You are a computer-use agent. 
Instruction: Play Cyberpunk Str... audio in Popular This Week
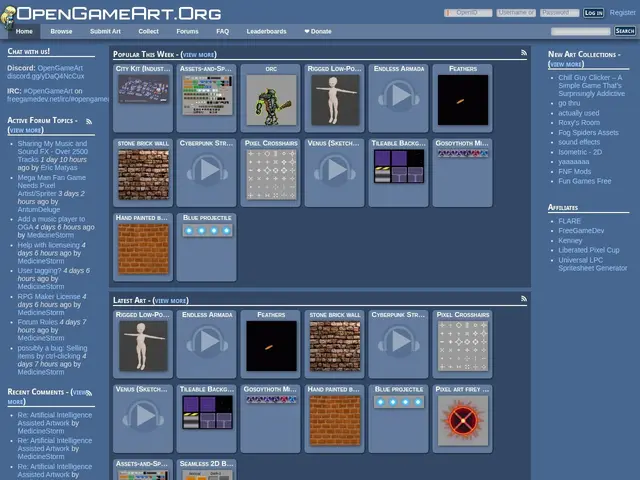(x=207, y=170)
